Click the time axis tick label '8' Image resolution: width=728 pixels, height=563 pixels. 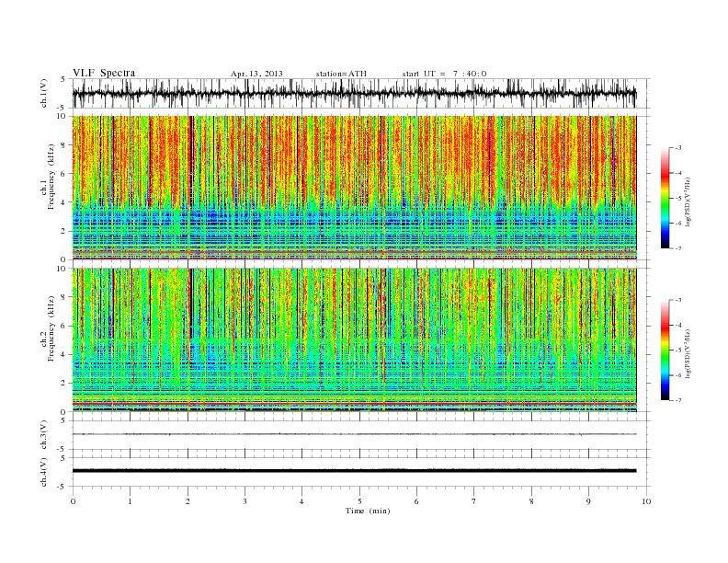pyautogui.click(x=531, y=501)
